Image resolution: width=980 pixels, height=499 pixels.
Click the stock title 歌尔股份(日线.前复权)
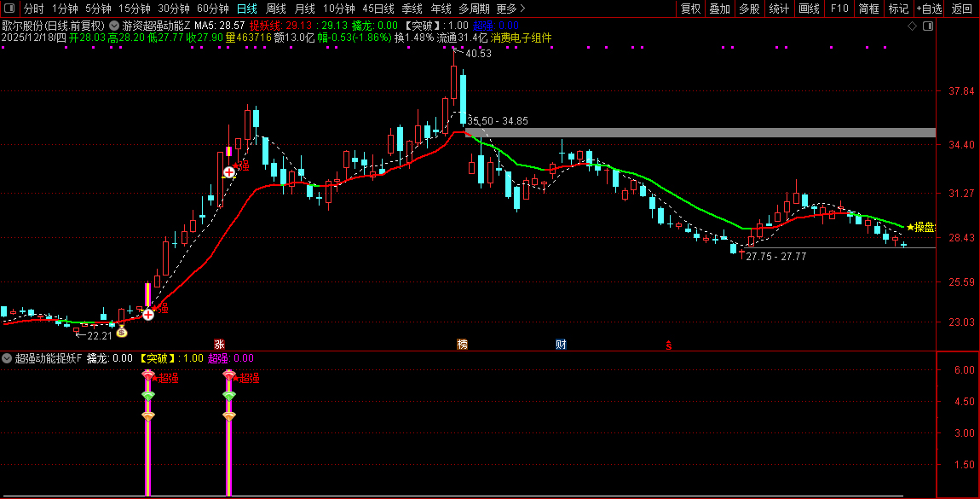coord(53,26)
